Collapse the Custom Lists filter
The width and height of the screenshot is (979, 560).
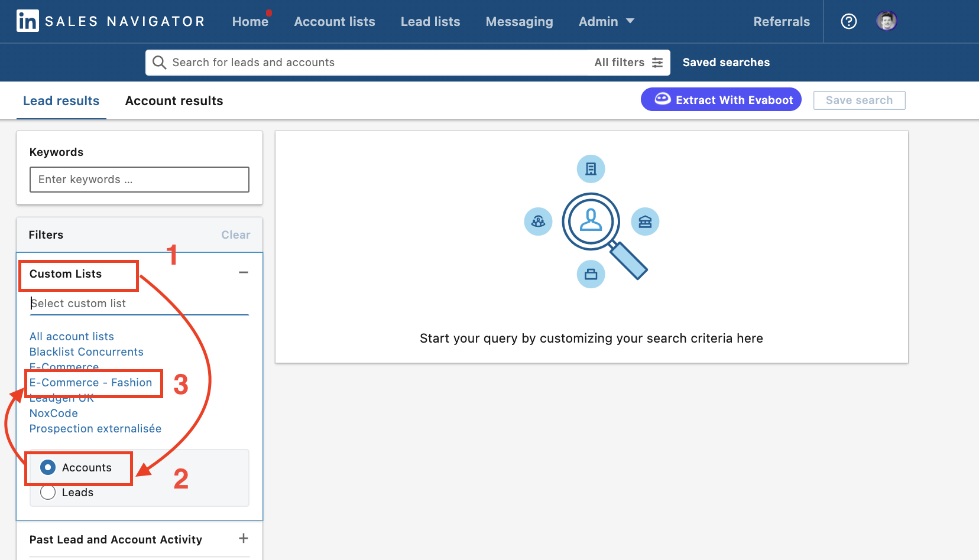coord(244,272)
